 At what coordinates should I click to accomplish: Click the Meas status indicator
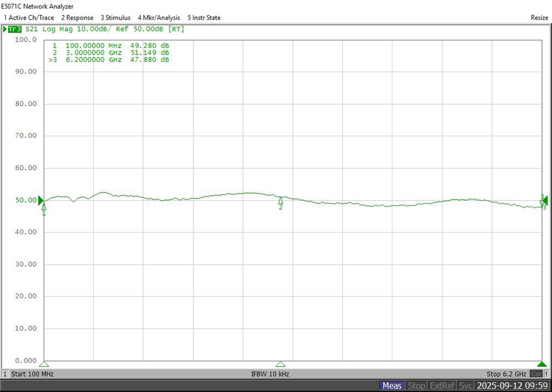(x=392, y=385)
